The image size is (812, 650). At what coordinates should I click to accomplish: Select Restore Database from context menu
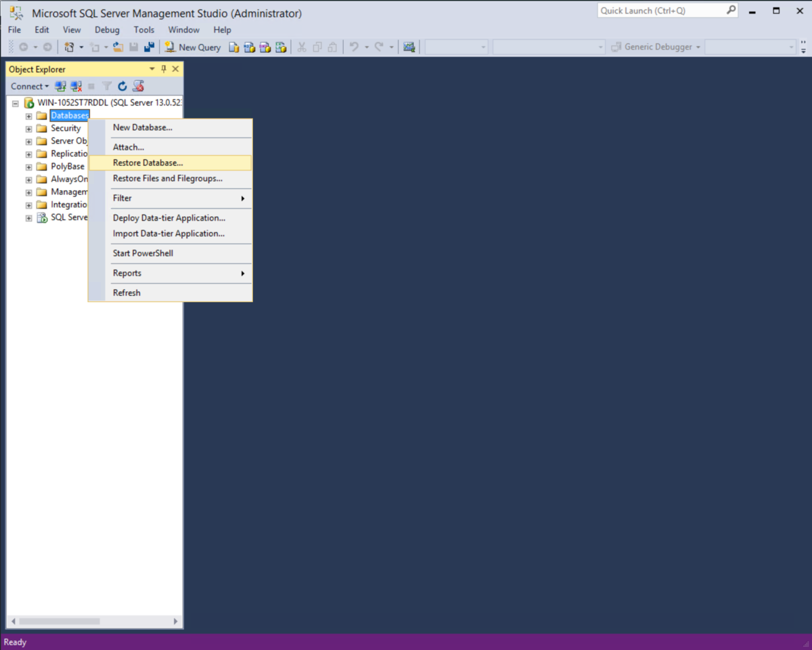click(171, 163)
